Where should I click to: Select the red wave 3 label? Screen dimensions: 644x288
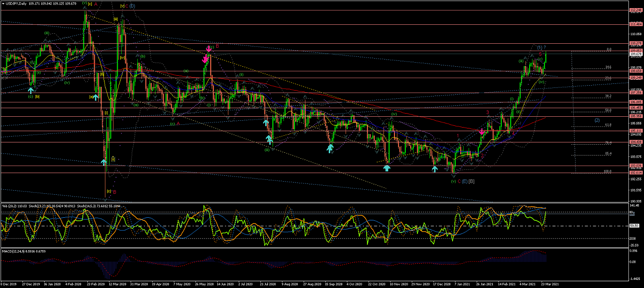click(x=487, y=112)
